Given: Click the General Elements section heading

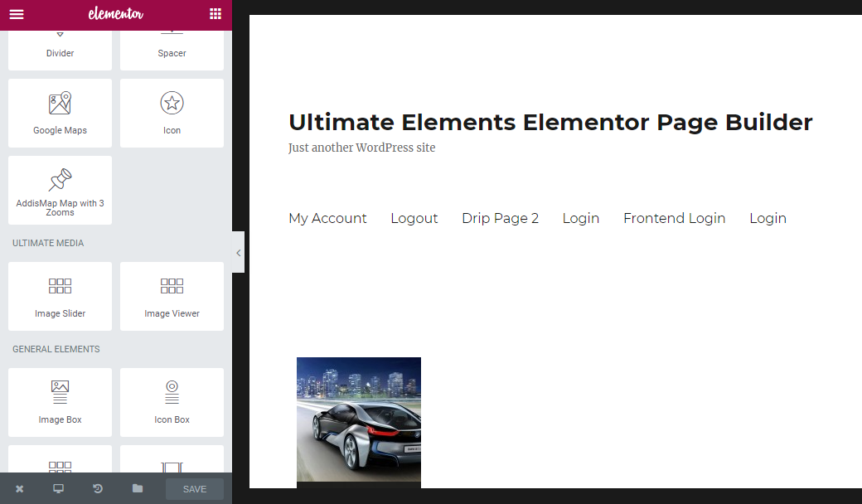Looking at the screenshot, I should pos(56,349).
